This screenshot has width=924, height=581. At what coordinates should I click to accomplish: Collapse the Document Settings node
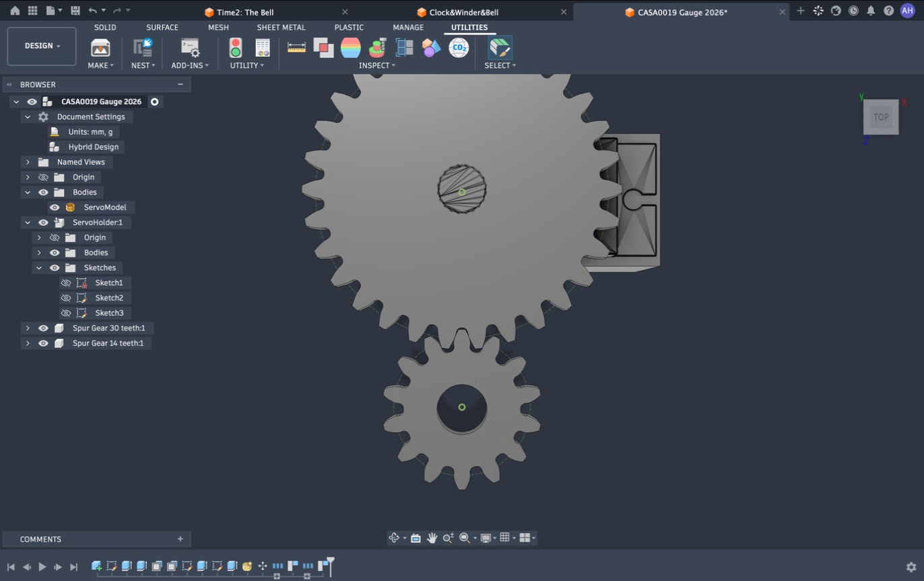pos(28,117)
